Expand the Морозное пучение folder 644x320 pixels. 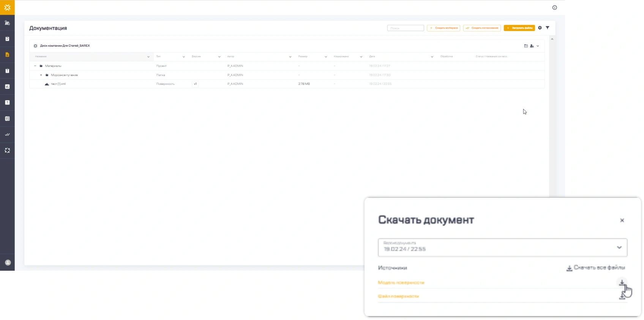[x=41, y=75]
